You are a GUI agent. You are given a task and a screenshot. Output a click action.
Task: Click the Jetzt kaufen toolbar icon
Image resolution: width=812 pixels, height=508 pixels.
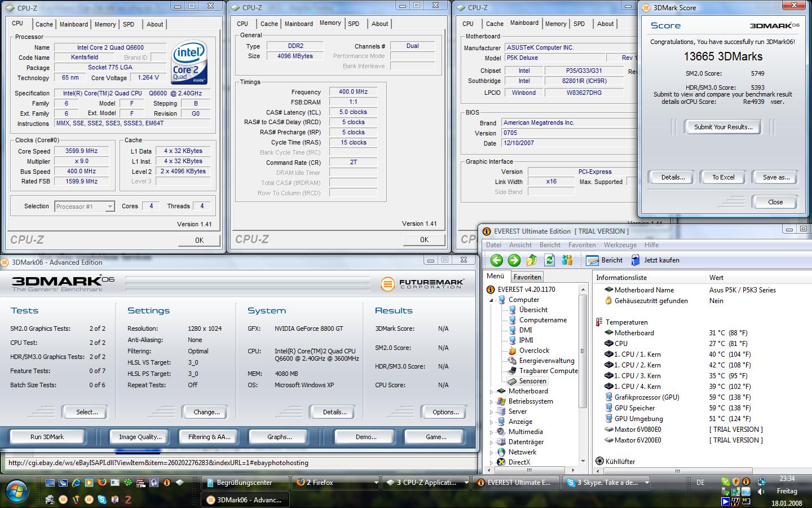coord(655,260)
